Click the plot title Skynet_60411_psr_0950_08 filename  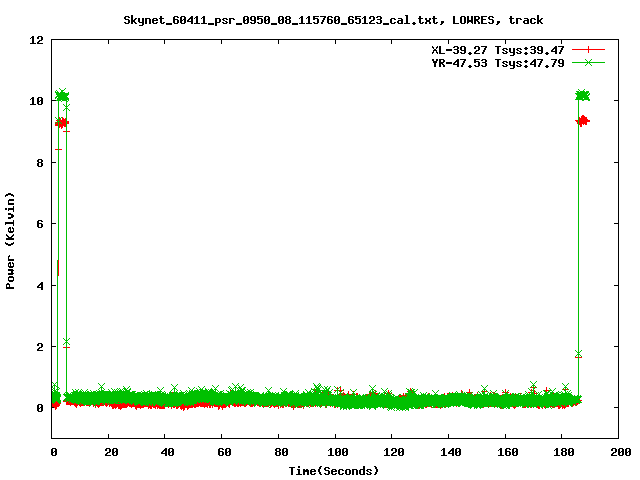pos(280,20)
